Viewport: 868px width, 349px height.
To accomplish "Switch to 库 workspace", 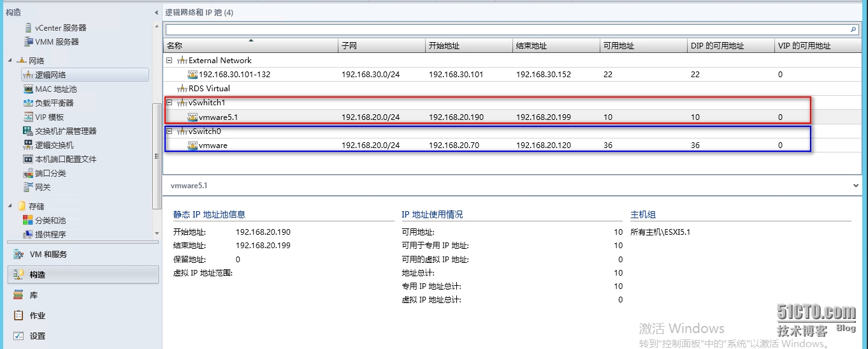I will coord(83,295).
